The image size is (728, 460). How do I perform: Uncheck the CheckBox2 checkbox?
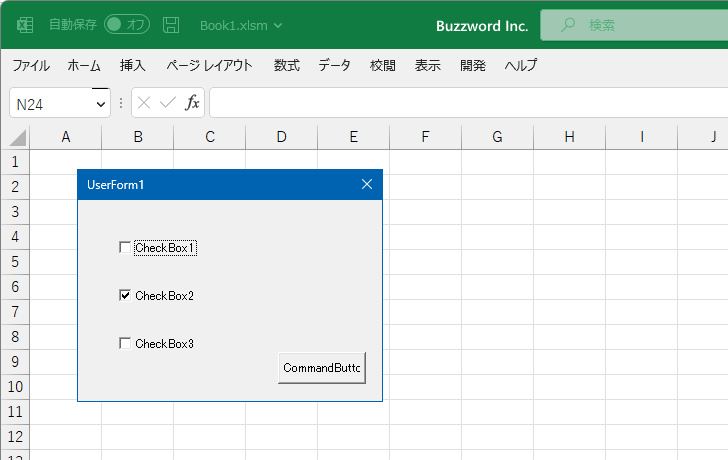click(125, 295)
